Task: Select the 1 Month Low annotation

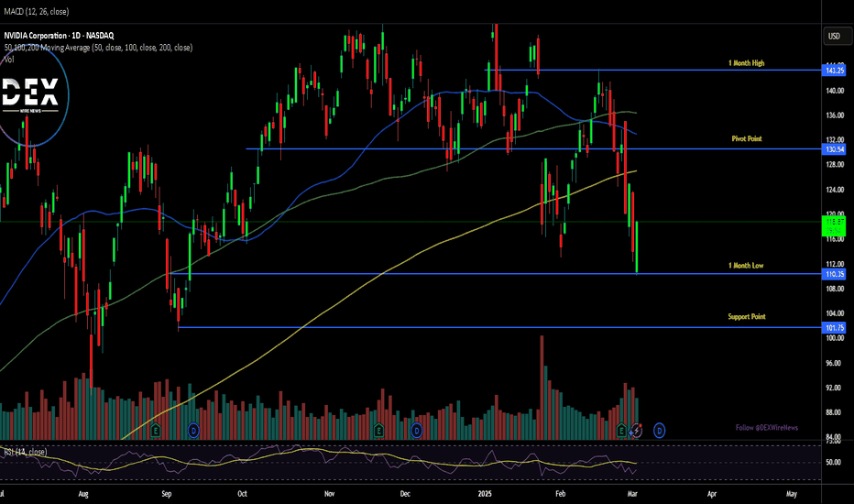Action: tap(746, 266)
